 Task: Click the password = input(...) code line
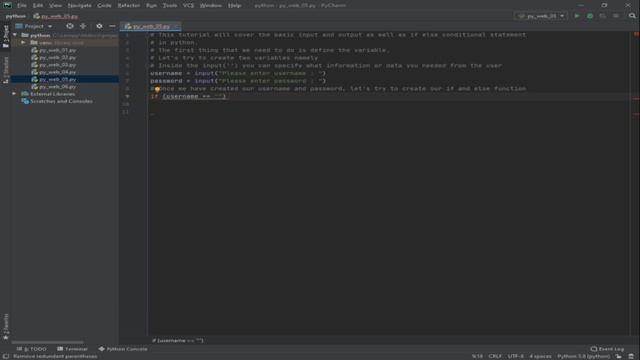[x=238, y=81]
